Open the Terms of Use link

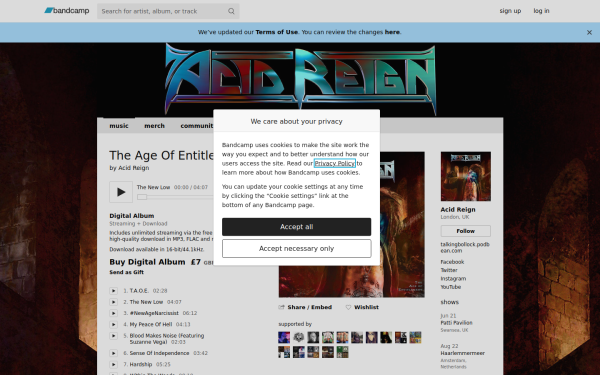(x=277, y=32)
